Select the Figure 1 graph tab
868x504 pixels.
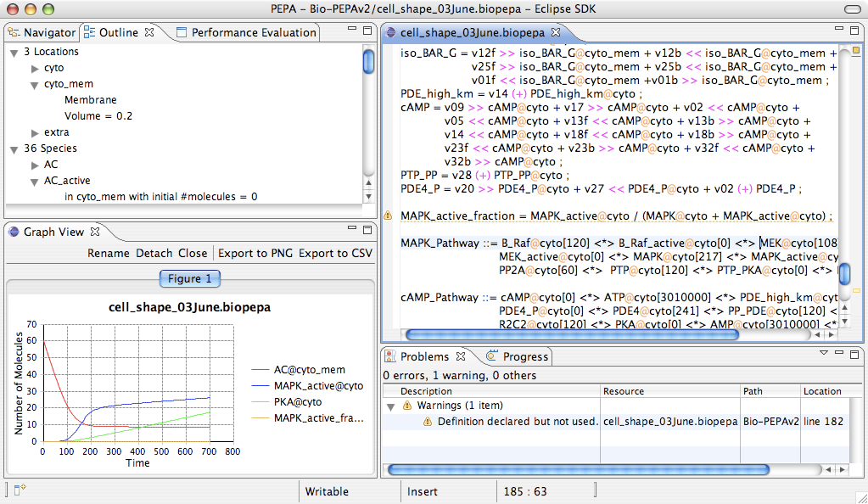tap(190, 278)
